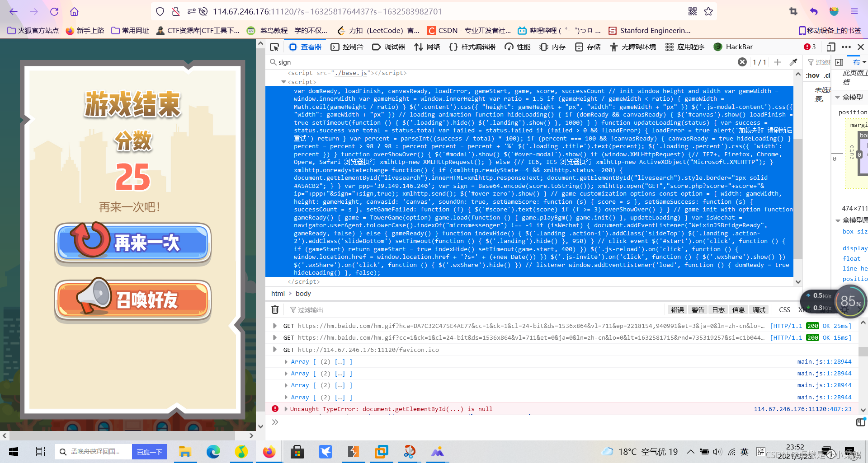Open the 移动设备上的书签 folder
Screen dimensions: 868x463
click(x=830, y=31)
